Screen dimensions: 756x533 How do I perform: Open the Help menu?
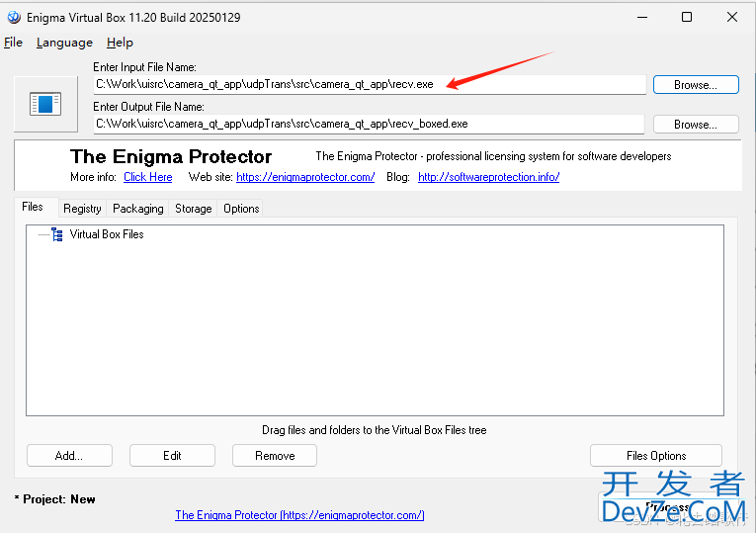[120, 43]
